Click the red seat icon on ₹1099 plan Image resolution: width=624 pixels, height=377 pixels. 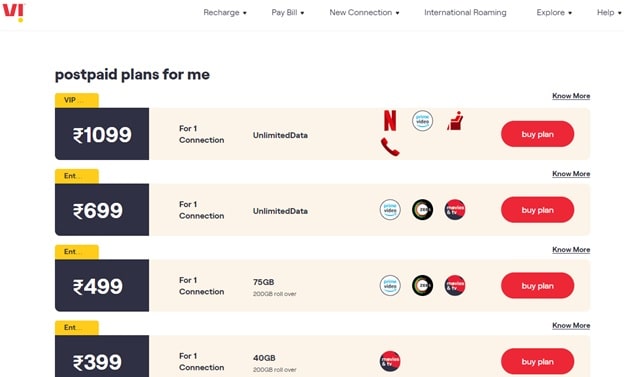click(x=455, y=121)
